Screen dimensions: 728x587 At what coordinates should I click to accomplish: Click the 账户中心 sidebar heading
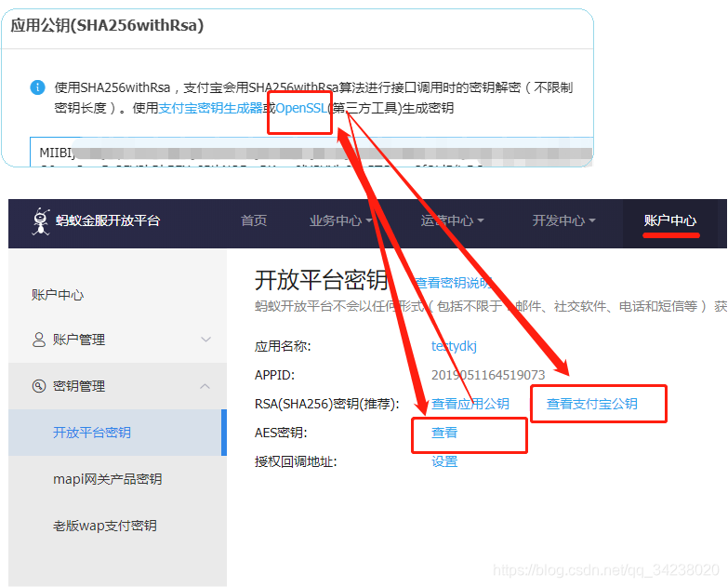coord(58,295)
